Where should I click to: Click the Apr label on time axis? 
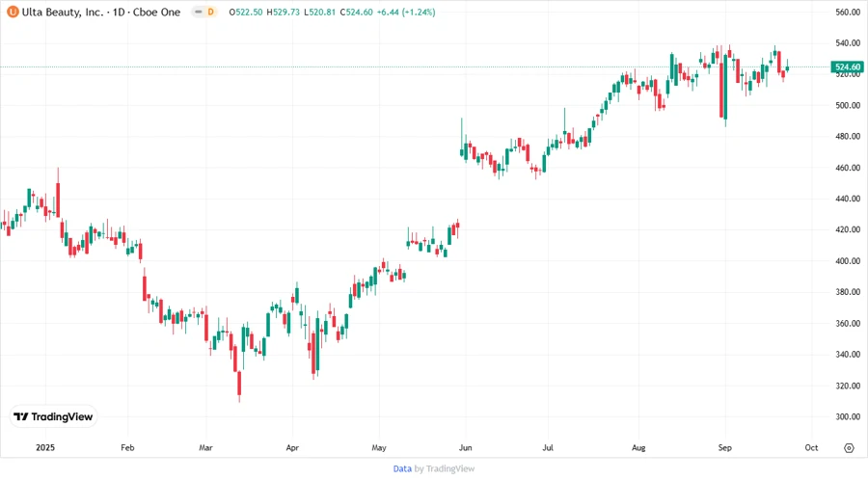(292, 447)
